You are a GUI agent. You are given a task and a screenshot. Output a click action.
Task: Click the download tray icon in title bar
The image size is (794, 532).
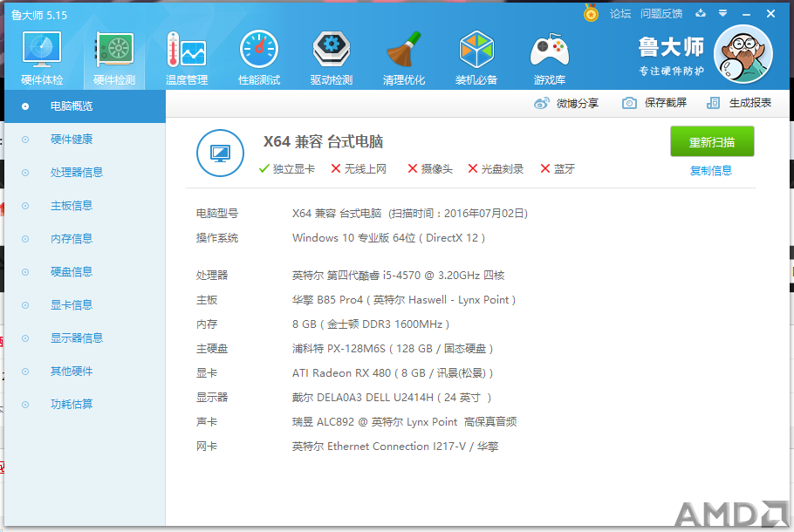(701, 13)
